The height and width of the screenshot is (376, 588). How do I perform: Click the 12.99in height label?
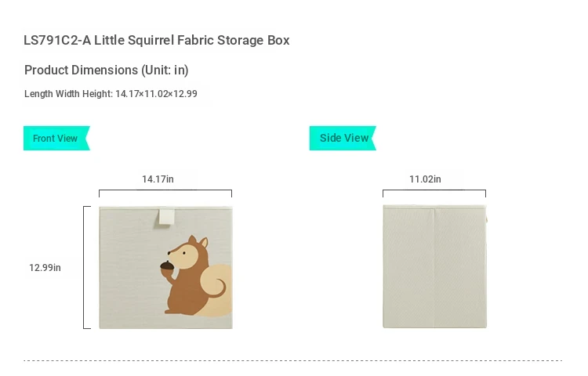point(45,267)
